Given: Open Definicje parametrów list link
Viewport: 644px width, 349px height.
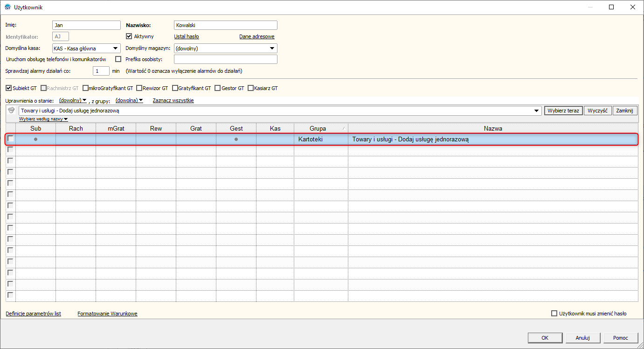Looking at the screenshot, I should (x=33, y=314).
